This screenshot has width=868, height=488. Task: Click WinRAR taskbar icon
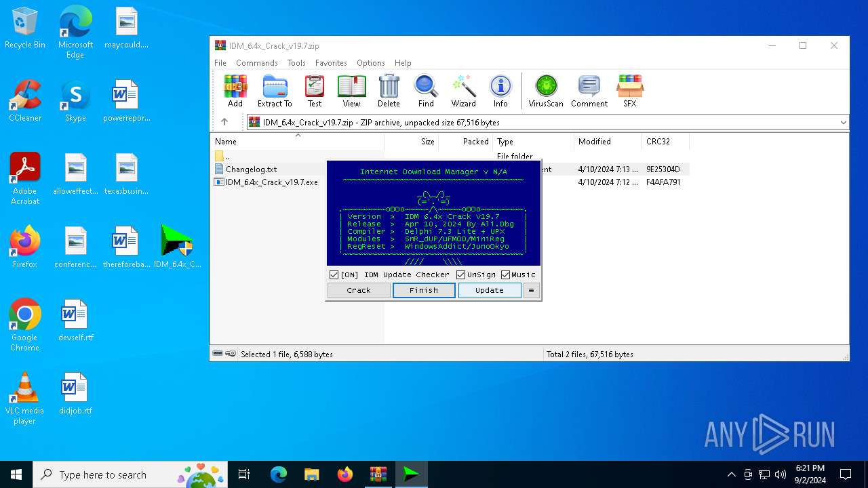pyautogui.click(x=378, y=474)
